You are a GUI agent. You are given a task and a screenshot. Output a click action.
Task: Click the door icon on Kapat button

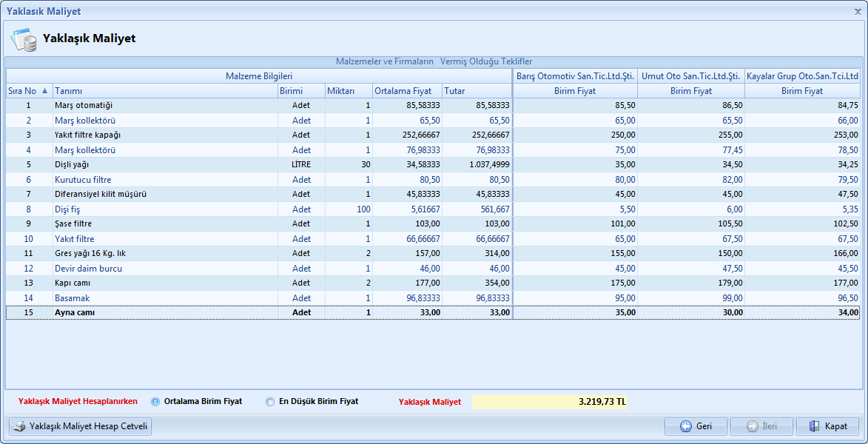click(x=814, y=426)
